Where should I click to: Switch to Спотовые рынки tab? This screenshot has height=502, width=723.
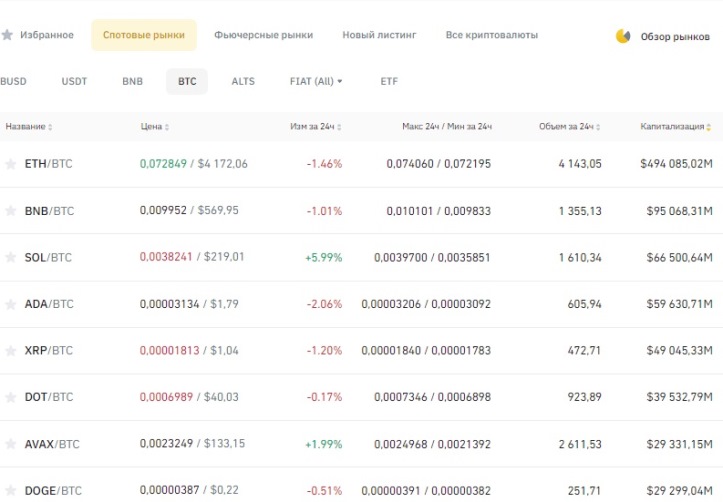144,35
